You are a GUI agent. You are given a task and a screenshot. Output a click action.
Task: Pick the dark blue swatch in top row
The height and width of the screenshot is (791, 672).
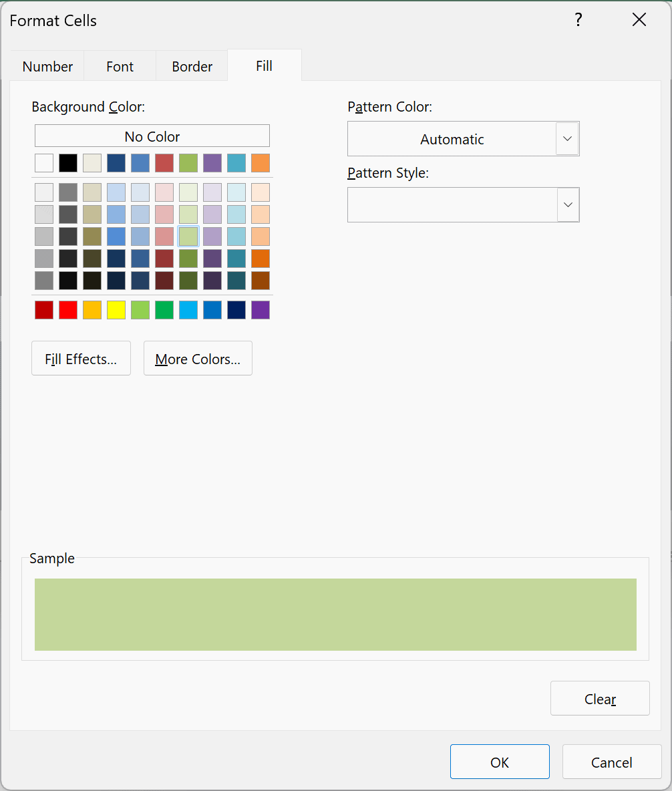tap(116, 163)
